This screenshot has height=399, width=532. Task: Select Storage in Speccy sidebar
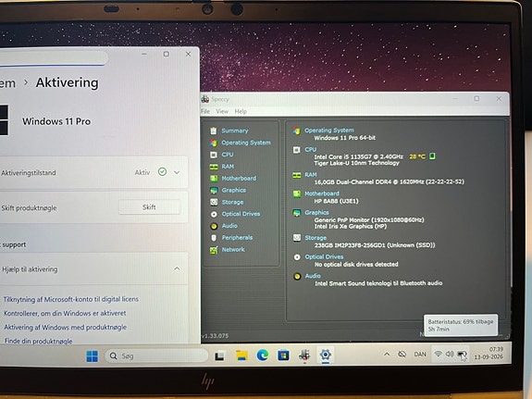(x=232, y=202)
